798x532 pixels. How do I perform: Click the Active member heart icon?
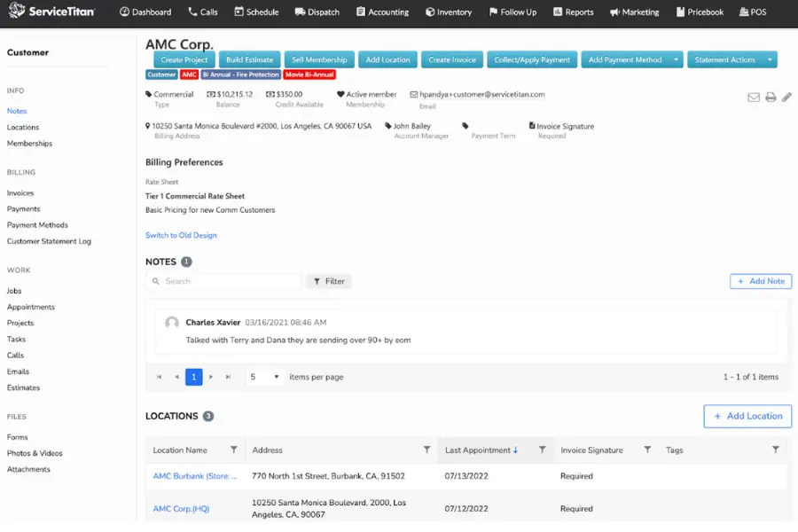[340, 94]
